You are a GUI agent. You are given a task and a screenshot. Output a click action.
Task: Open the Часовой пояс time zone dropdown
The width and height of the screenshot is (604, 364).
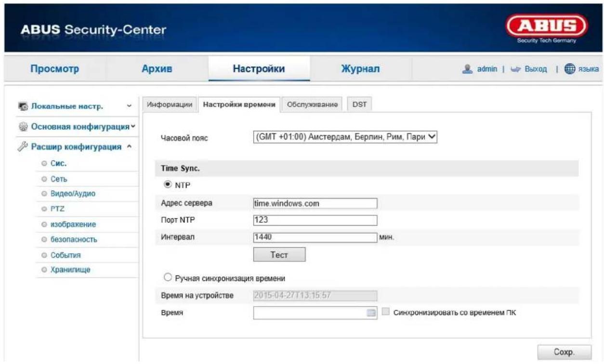344,137
